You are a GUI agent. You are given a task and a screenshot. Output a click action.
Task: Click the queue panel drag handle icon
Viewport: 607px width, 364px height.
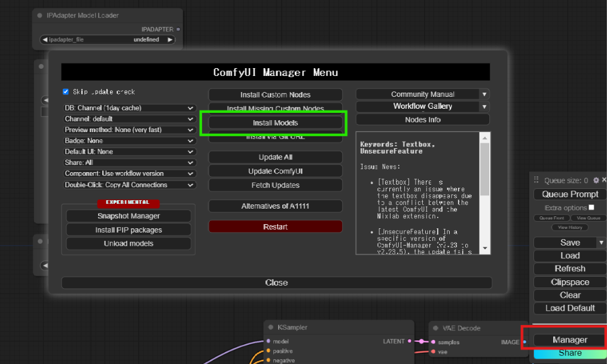point(536,180)
